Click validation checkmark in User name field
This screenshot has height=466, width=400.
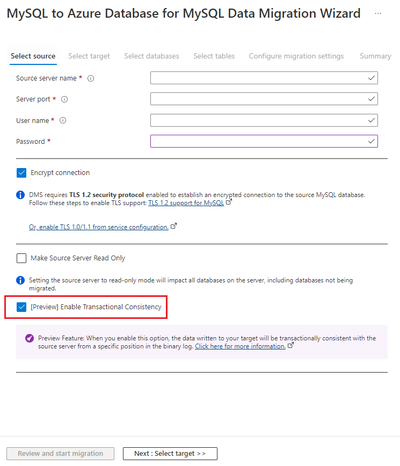[371, 120]
